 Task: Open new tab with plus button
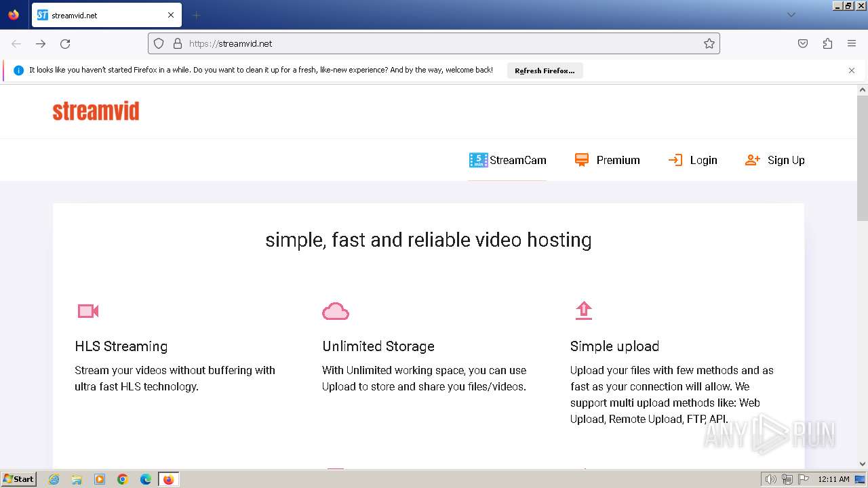click(196, 15)
